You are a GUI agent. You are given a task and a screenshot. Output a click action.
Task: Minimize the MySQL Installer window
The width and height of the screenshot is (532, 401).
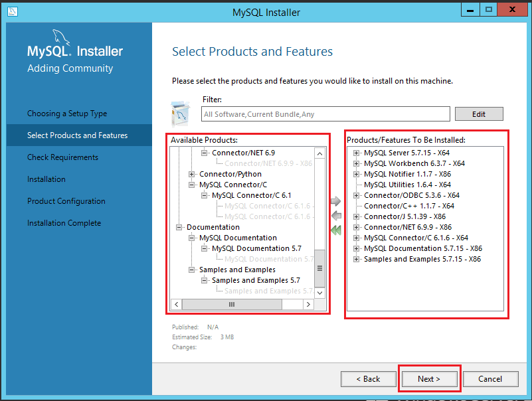(470, 9)
